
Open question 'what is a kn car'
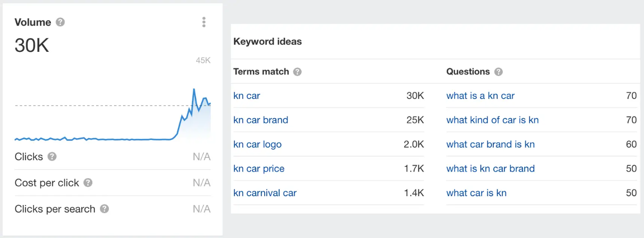click(x=480, y=96)
